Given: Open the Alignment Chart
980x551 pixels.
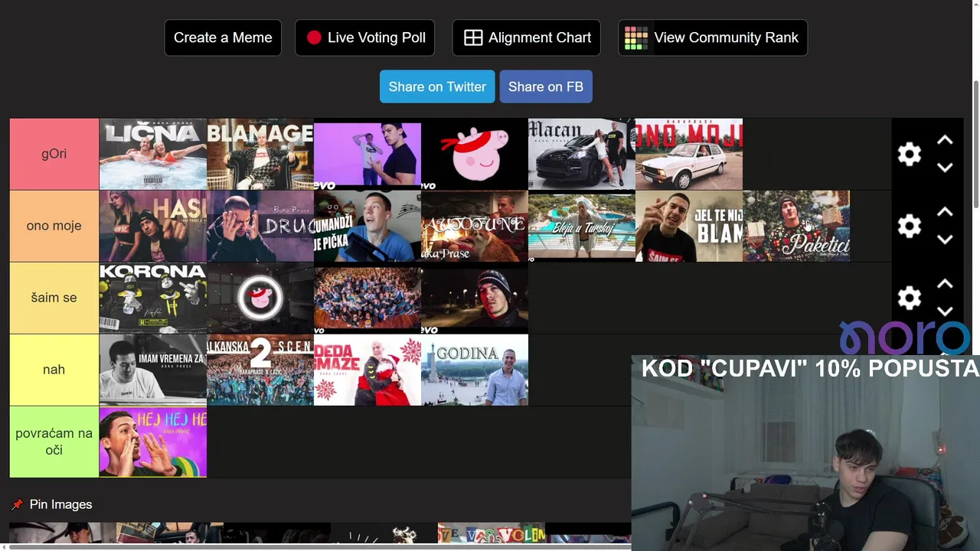Looking at the screenshot, I should click(527, 37).
